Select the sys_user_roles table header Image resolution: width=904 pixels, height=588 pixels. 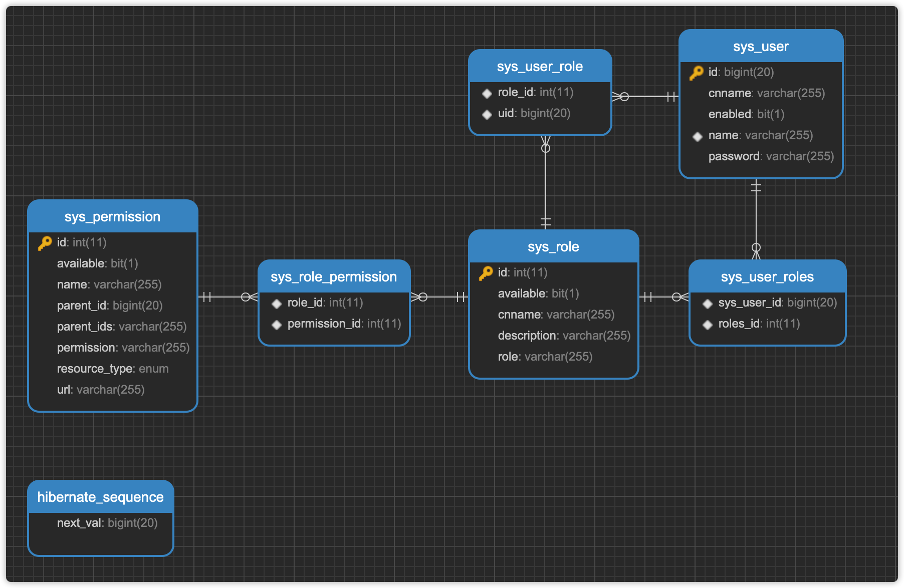point(768,276)
